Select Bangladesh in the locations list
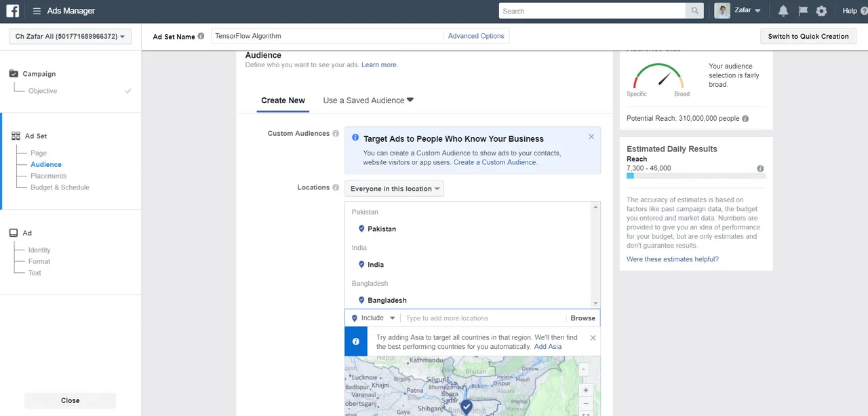The image size is (868, 416). point(387,300)
